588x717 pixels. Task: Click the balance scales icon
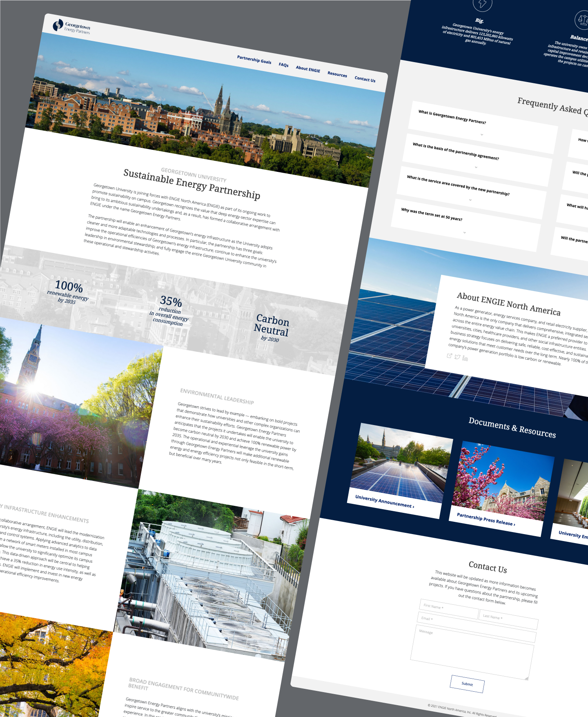tap(582, 20)
